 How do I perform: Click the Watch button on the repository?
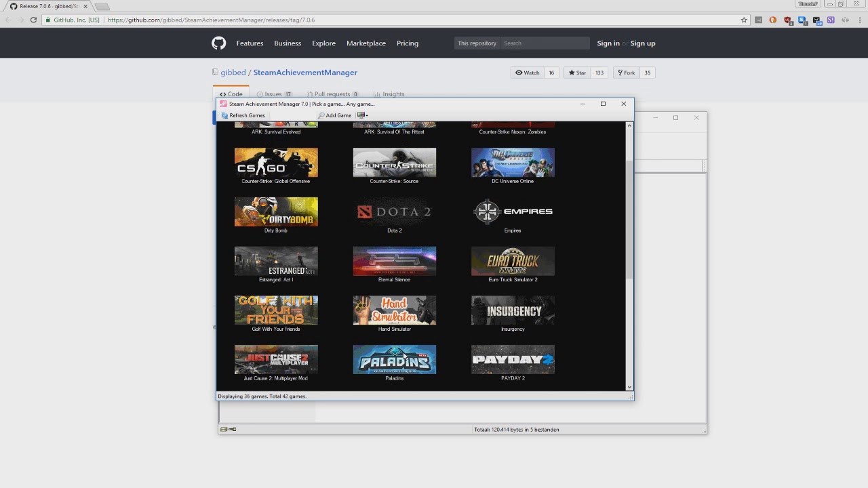click(x=528, y=73)
